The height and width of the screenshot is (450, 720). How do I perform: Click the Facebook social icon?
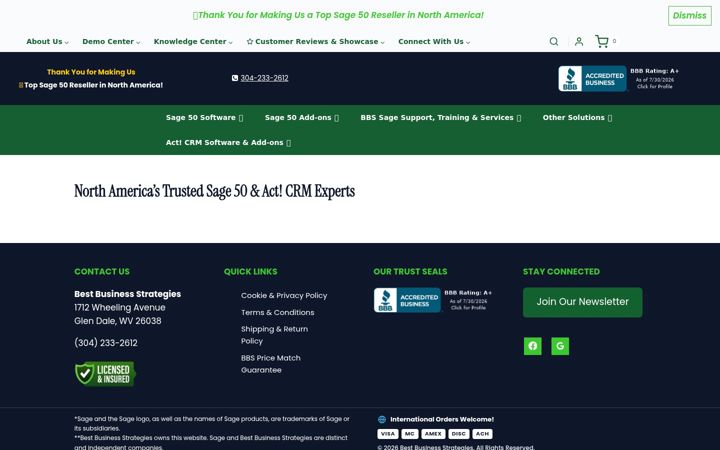pos(533,346)
